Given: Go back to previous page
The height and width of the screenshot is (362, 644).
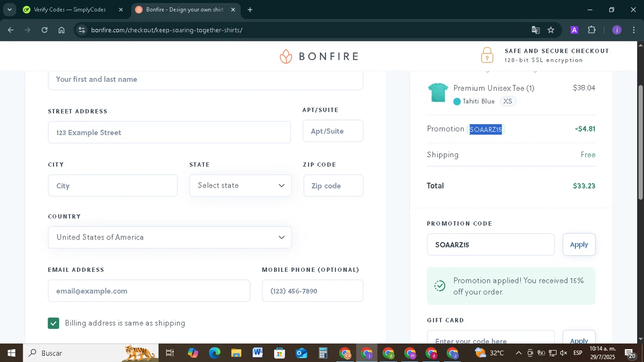Looking at the screenshot, I should tap(11, 30).
